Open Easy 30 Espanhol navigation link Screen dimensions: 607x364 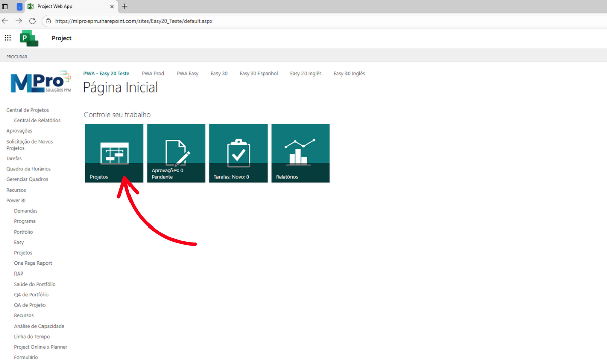[258, 74]
